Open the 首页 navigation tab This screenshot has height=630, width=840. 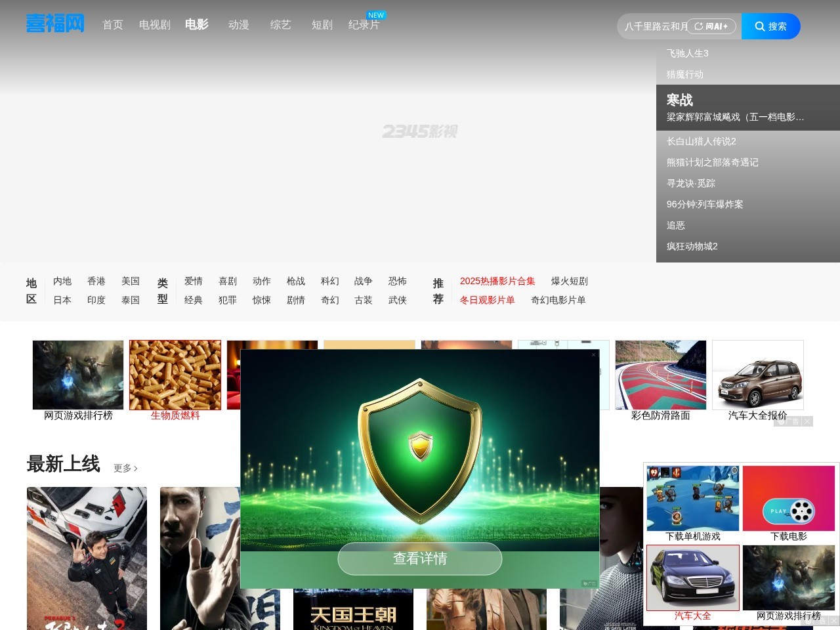(x=113, y=25)
